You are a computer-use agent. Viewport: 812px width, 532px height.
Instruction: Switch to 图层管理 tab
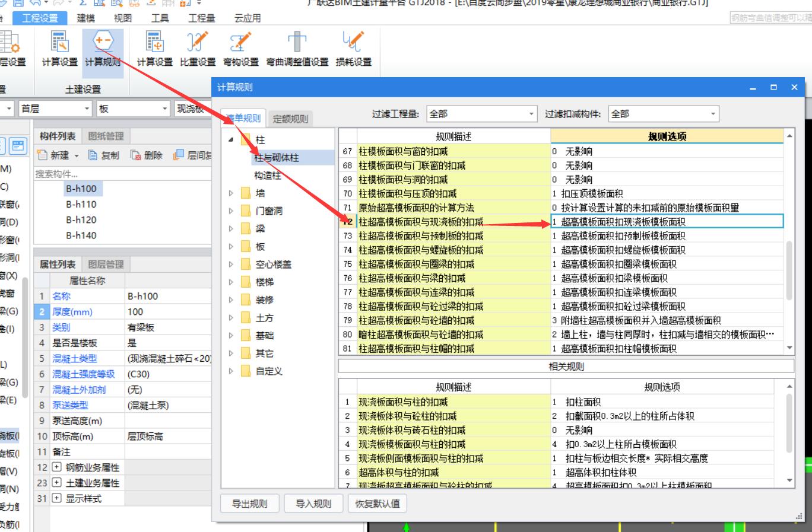[106, 265]
